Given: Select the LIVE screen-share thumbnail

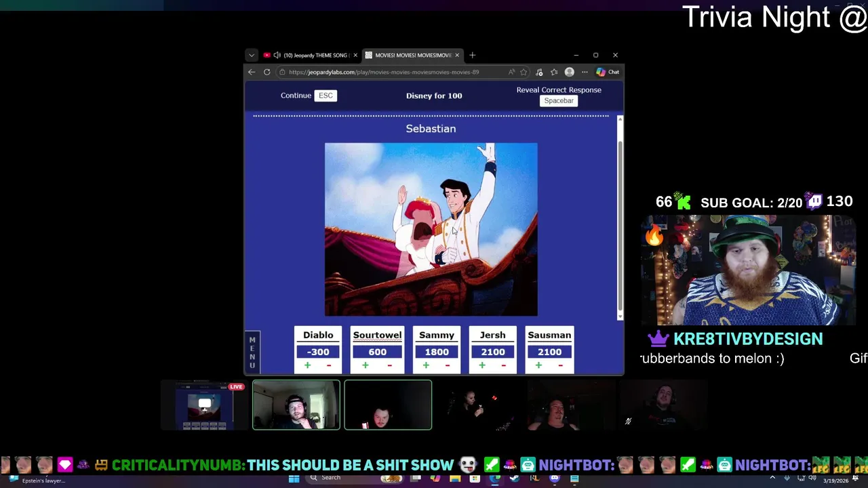Looking at the screenshot, I should coord(203,405).
